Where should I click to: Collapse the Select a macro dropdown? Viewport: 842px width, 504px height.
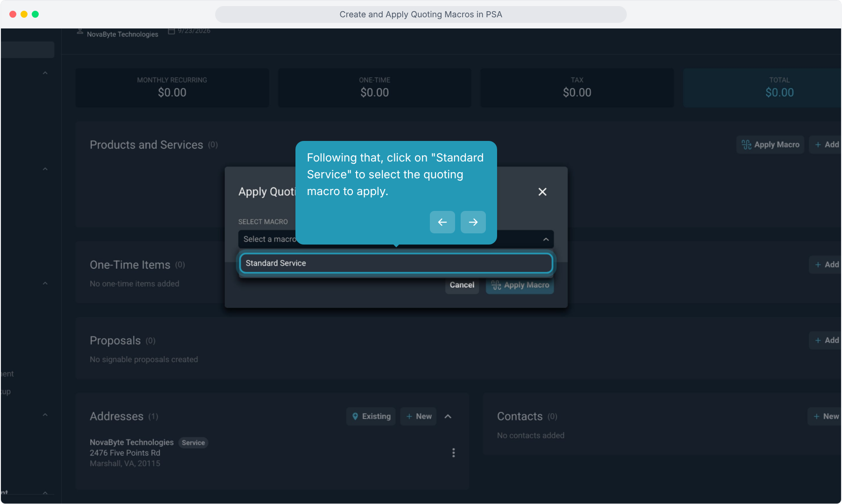546,239
